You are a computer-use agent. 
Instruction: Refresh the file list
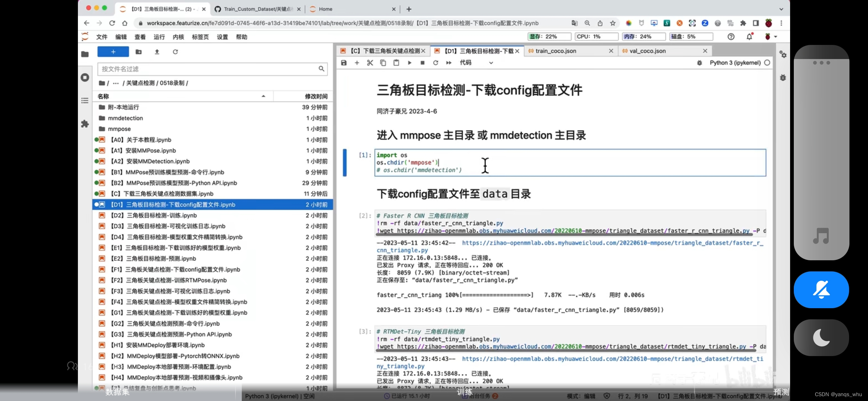point(175,52)
